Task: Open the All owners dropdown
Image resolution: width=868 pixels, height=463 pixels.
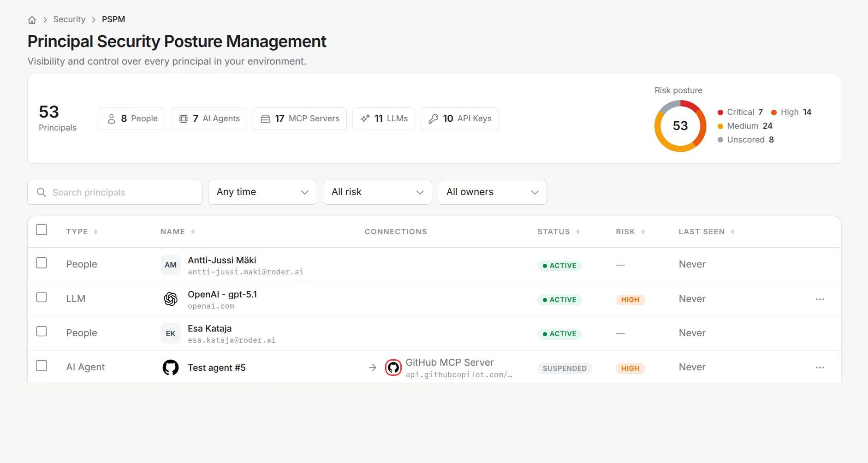Action: pos(492,192)
